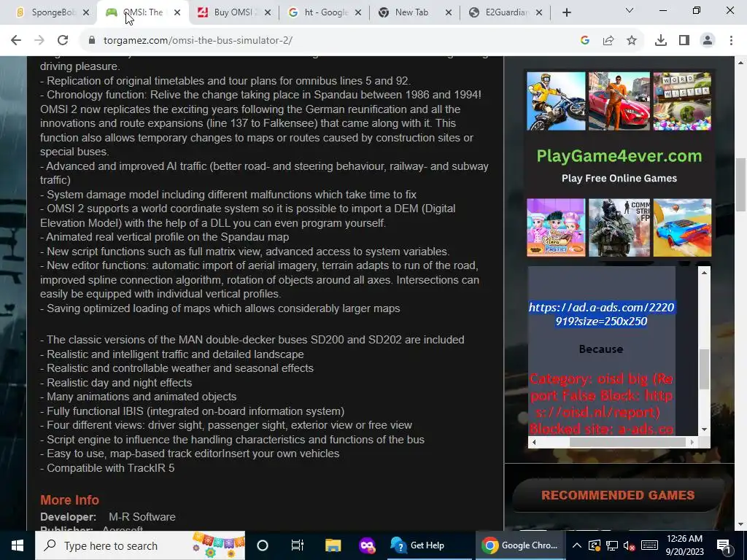747x560 pixels.
Task: Open Cortana circle icon
Action: pos(263,545)
